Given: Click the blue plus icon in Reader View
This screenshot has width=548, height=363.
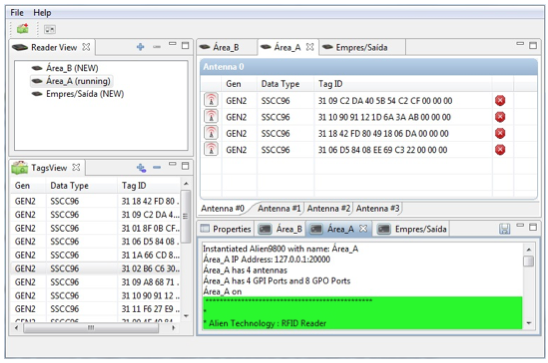Looking at the screenshot, I should pos(140,47).
